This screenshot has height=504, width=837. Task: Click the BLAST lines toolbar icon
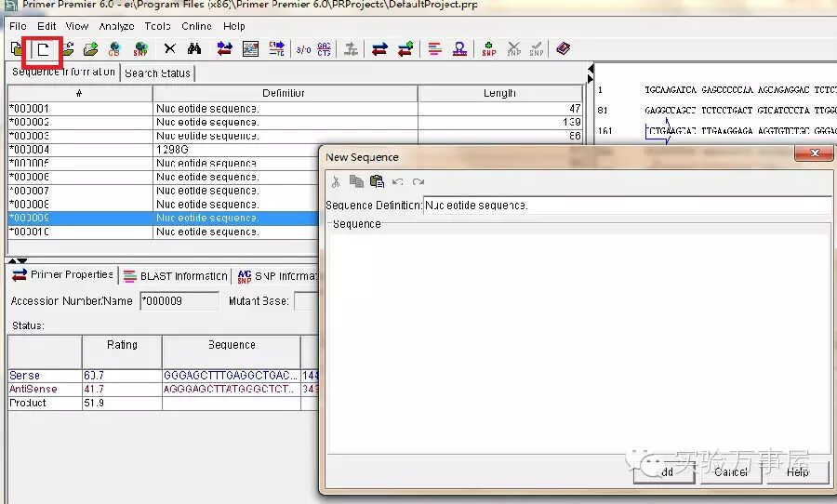(x=434, y=49)
